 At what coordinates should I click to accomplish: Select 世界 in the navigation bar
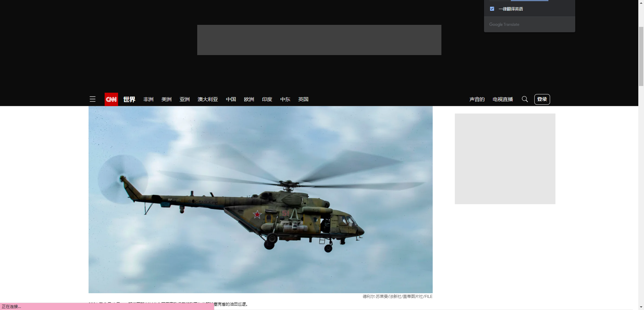[129, 99]
